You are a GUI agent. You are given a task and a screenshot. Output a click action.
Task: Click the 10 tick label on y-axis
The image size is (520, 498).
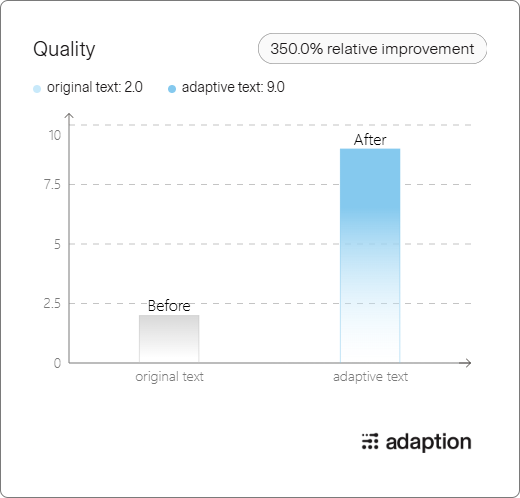(55, 136)
